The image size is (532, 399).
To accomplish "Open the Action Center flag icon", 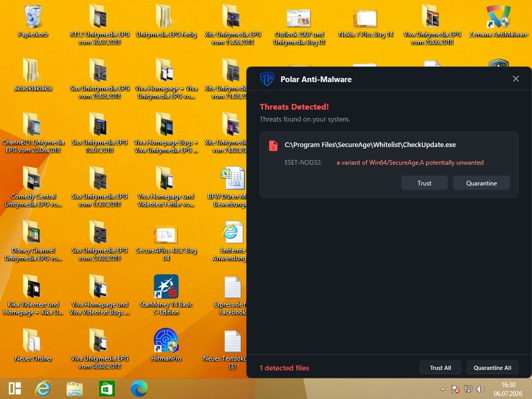I will pos(455,389).
